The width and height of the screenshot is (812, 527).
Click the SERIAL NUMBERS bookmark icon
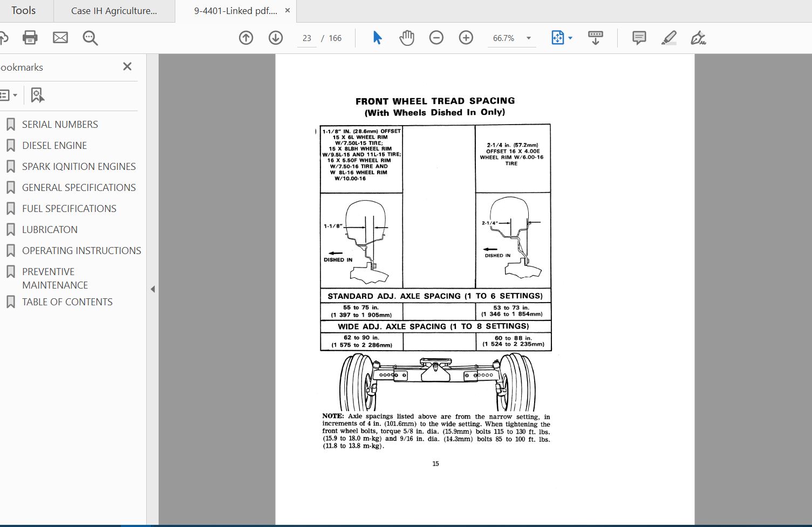(x=10, y=125)
